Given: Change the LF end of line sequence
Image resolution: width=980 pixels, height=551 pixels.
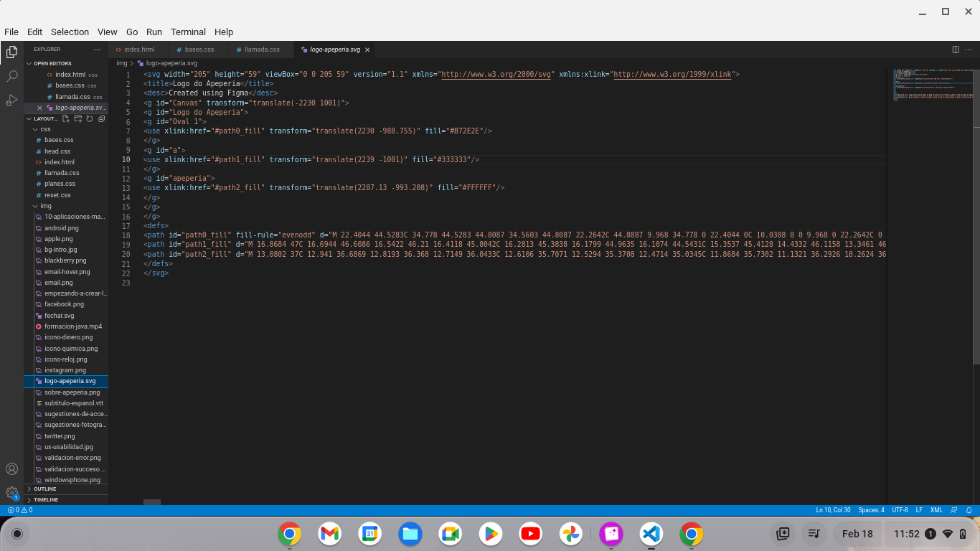Looking at the screenshot, I should [919, 510].
